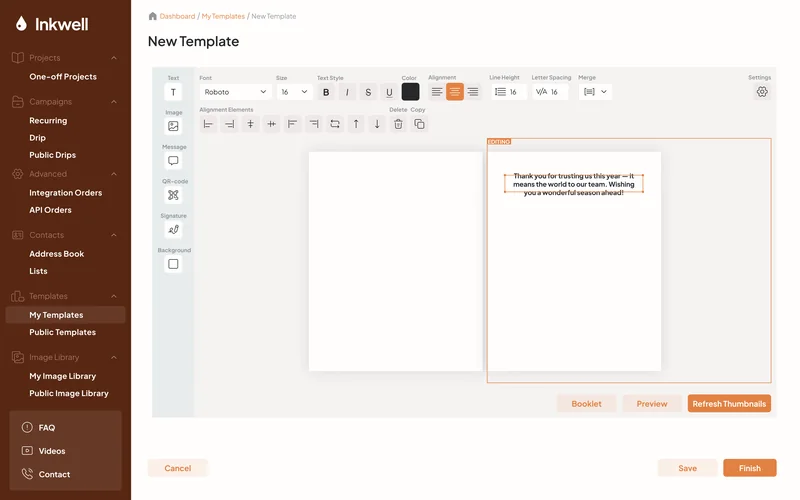
Task: Collapse the Projects sidebar section
Action: tap(114, 58)
